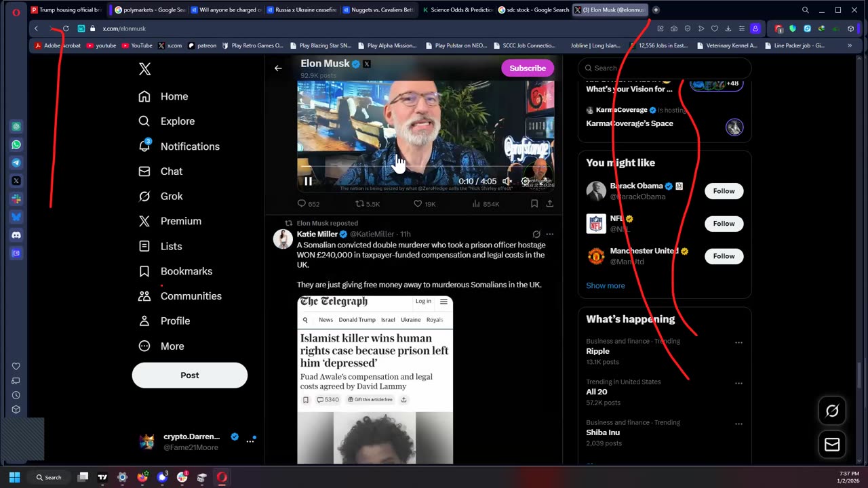Switch to the sdc stock Google Search tab
Image resolution: width=868 pixels, height=488 pixels.
point(533,10)
